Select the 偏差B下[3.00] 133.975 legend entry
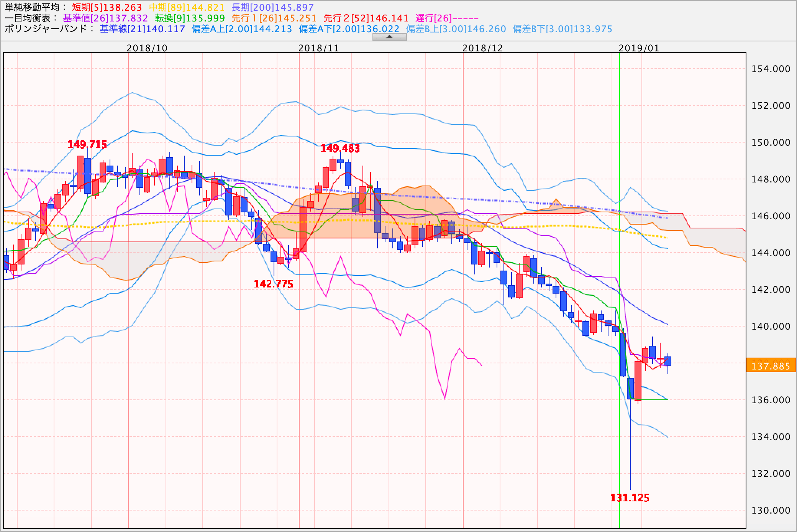 point(562,29)
